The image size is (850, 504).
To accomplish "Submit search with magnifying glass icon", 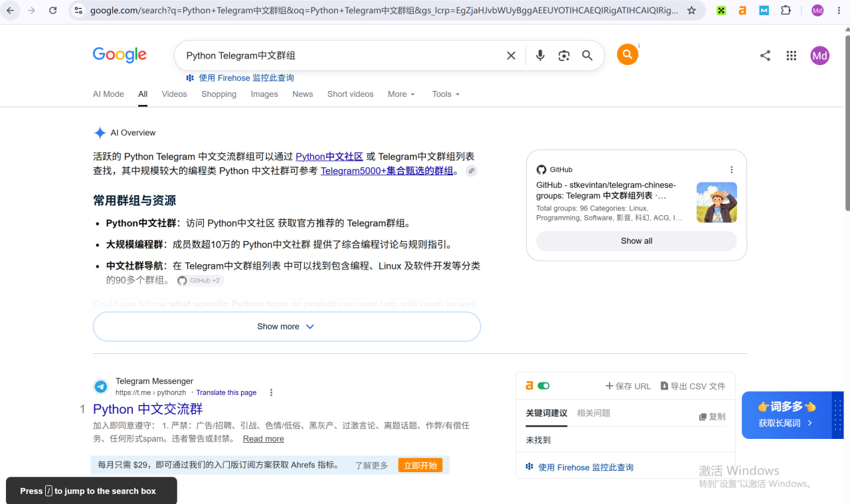I will pos(587,56).
